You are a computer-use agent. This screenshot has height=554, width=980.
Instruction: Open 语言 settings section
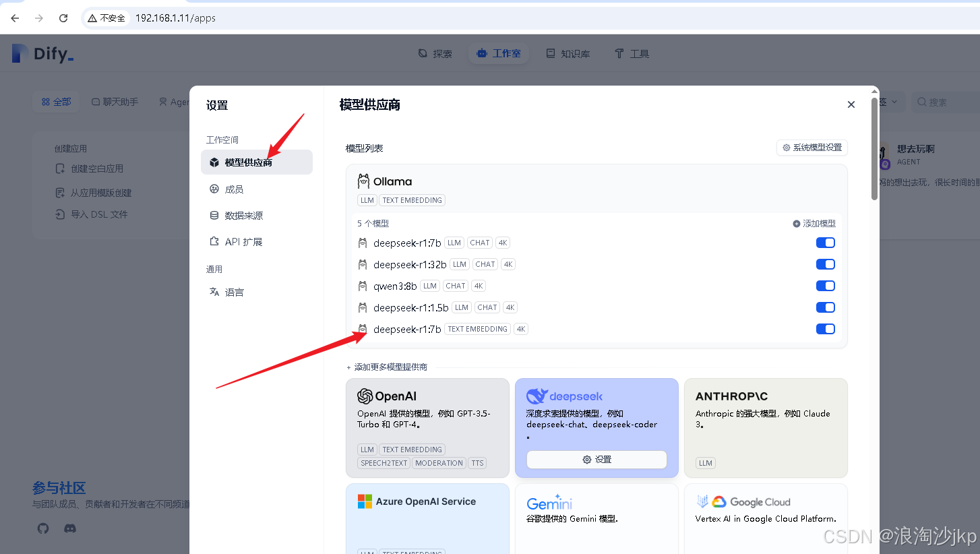pos(257,292)
